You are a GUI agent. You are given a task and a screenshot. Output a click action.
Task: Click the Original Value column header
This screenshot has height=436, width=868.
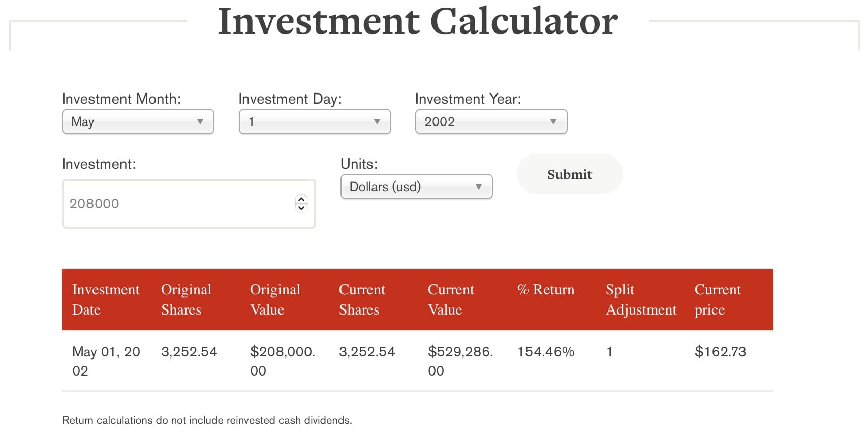click(x=275, y=299)
